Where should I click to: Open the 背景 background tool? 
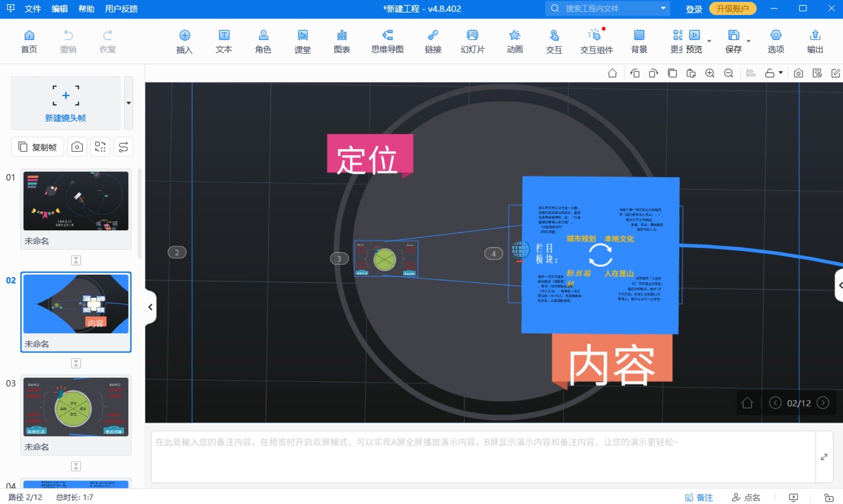click(x=639, y=41)
